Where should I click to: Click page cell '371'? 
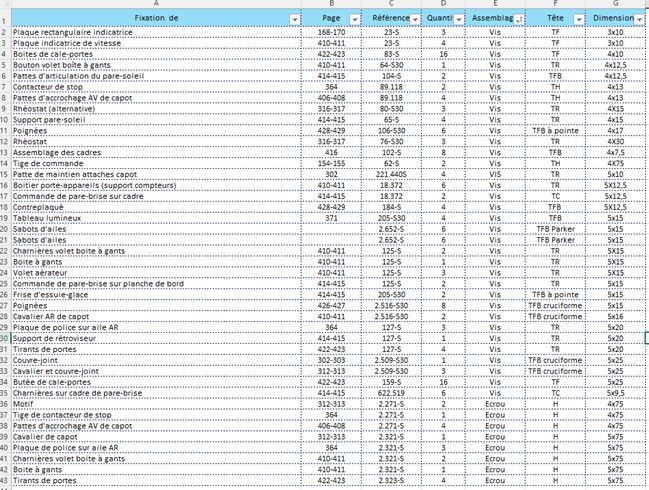331,218
